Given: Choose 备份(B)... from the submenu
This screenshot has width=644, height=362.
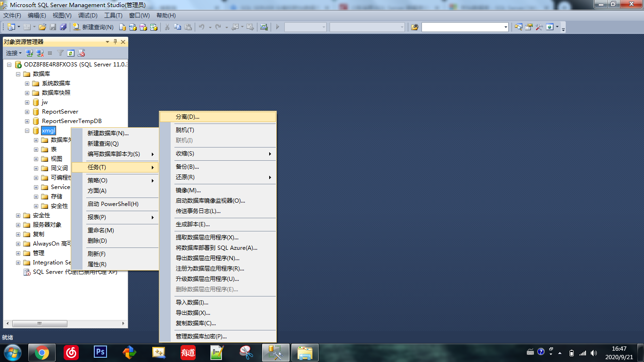Looking at the screenshot, I should tap(217, 167).
